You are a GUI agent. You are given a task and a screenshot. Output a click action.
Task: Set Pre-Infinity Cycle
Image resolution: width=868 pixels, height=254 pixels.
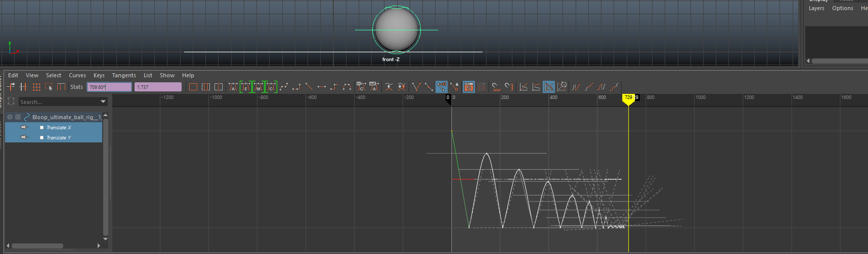pos(576,87)
